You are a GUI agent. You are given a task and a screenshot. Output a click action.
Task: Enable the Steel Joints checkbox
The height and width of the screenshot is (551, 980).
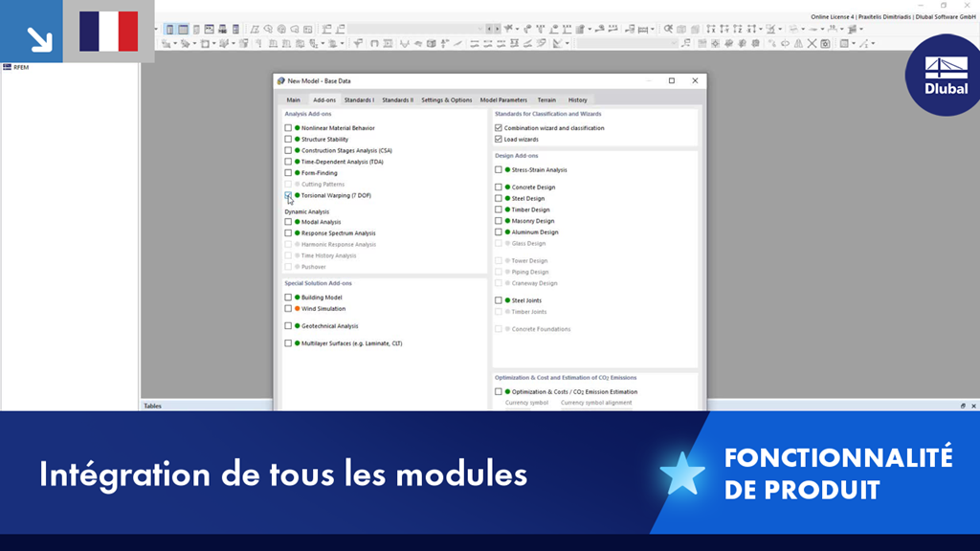[498, 300]
